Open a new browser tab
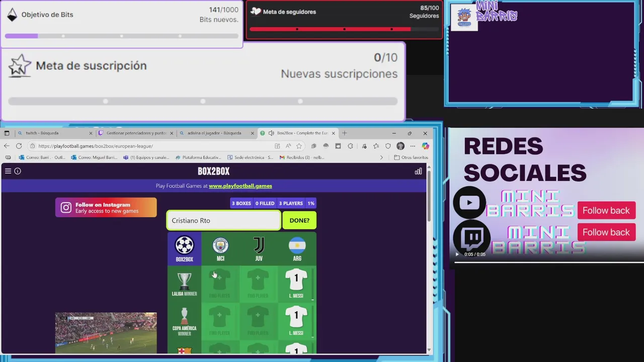644x362 pixels. tap(344, 133)
